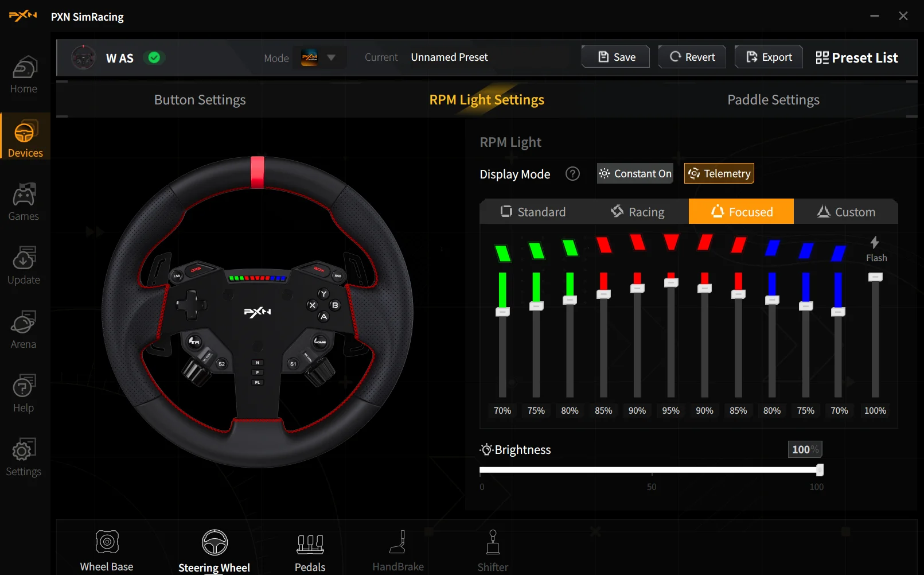The height and width of the screenshot is (575, 924).
Task: Select the Custom light preset
Action: tap(846, 212)
